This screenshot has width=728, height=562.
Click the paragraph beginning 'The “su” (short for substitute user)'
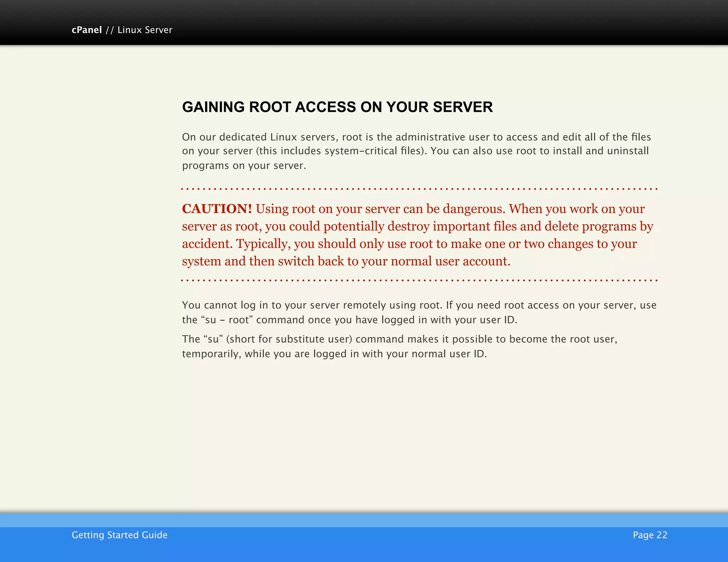coord(400,346)
